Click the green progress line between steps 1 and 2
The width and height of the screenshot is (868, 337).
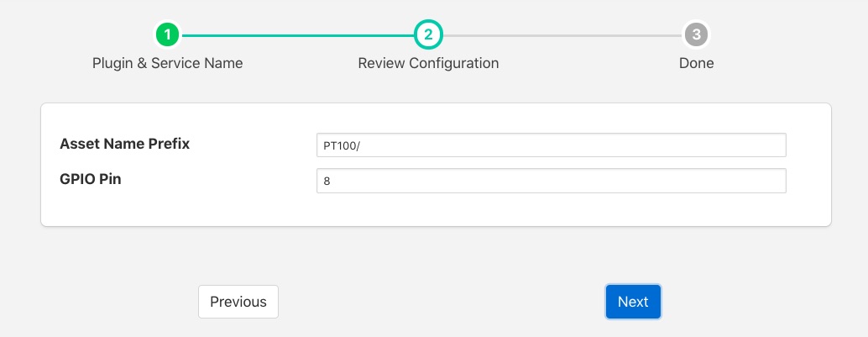point(298,35)
